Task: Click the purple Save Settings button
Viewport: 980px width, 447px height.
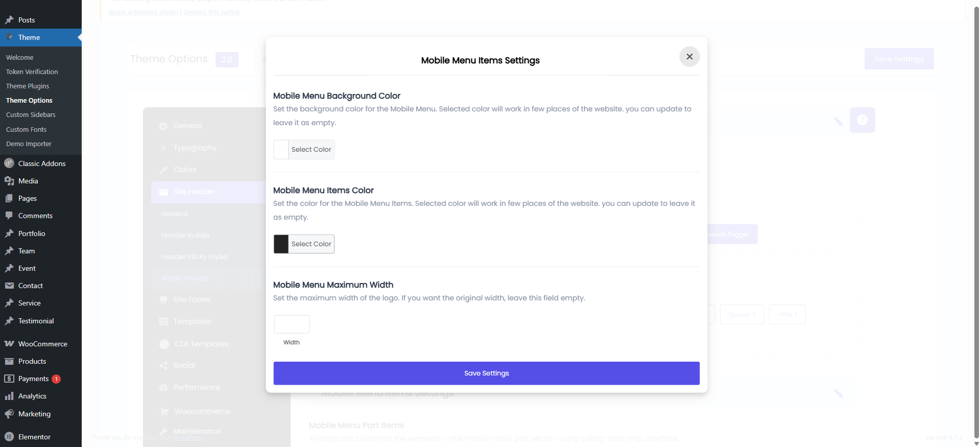Action: pyautogui.click(x=486, y=373)
